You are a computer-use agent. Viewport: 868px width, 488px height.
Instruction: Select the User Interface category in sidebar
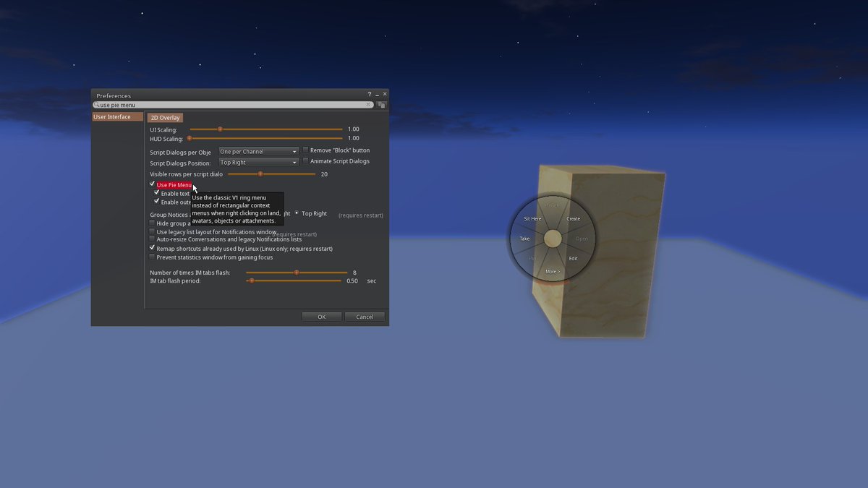pos(117,117)
